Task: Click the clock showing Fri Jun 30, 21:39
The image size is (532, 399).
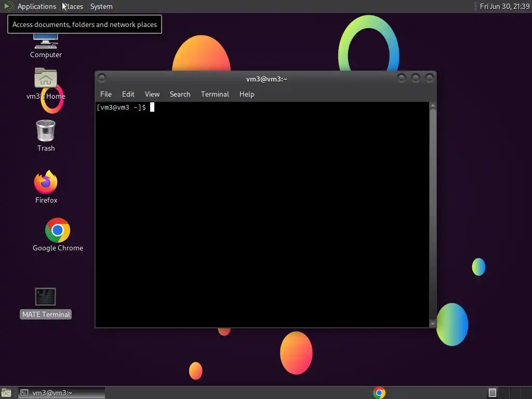Action: pyautogui.click(x=504, y=6)
